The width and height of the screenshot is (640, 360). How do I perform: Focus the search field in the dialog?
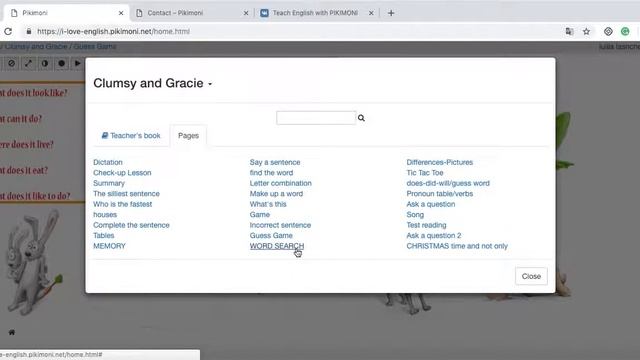coord(316,118)
